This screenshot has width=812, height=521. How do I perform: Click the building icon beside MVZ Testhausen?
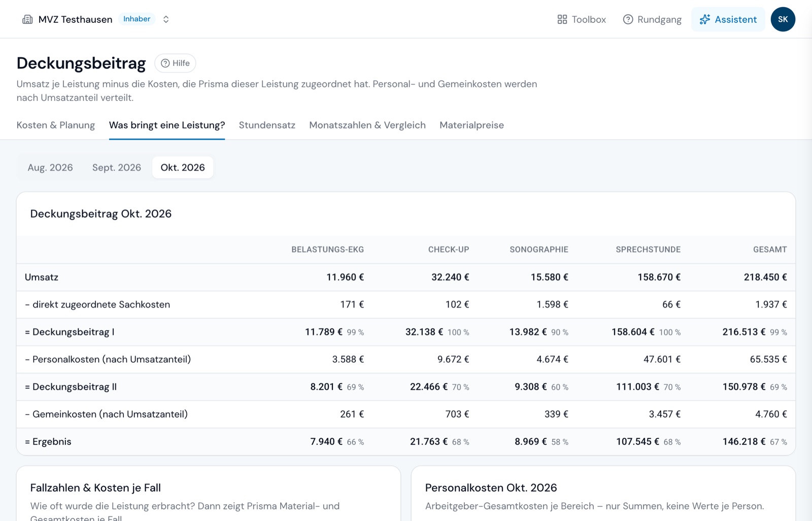pos(27,19)
